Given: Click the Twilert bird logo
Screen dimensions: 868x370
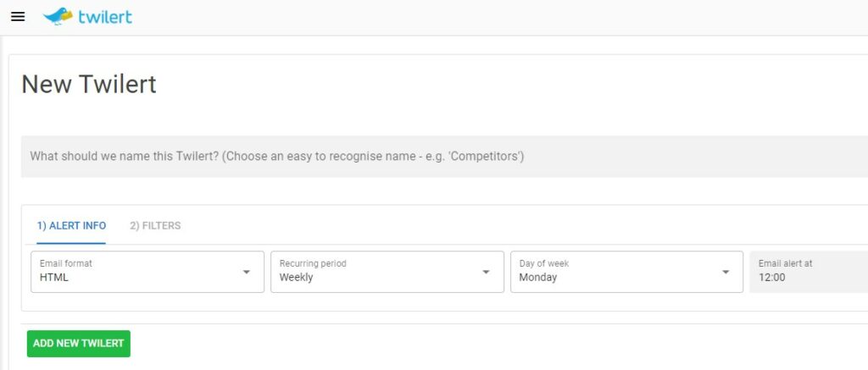Looking at the screenshot, I should [58, 16].
